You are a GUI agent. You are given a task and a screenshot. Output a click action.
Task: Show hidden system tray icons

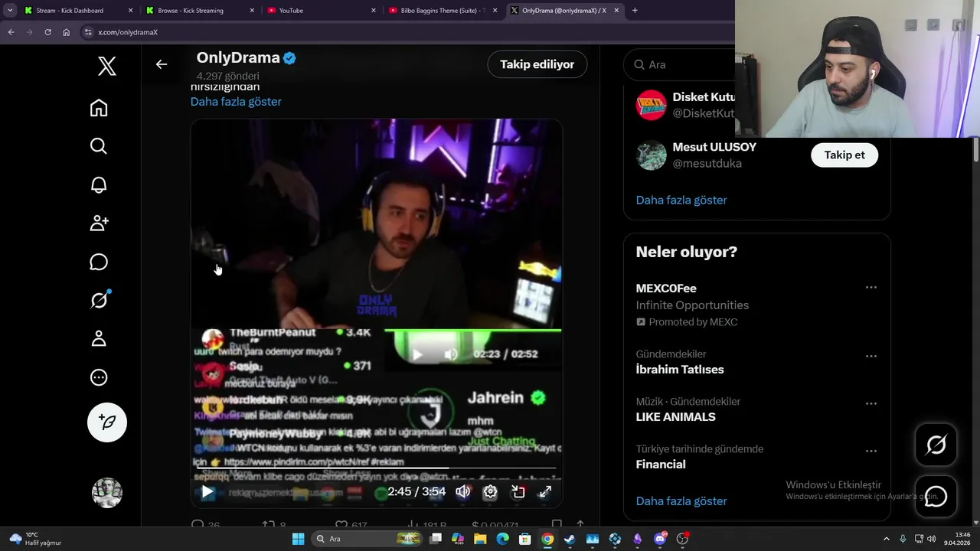tap(887, 539)
